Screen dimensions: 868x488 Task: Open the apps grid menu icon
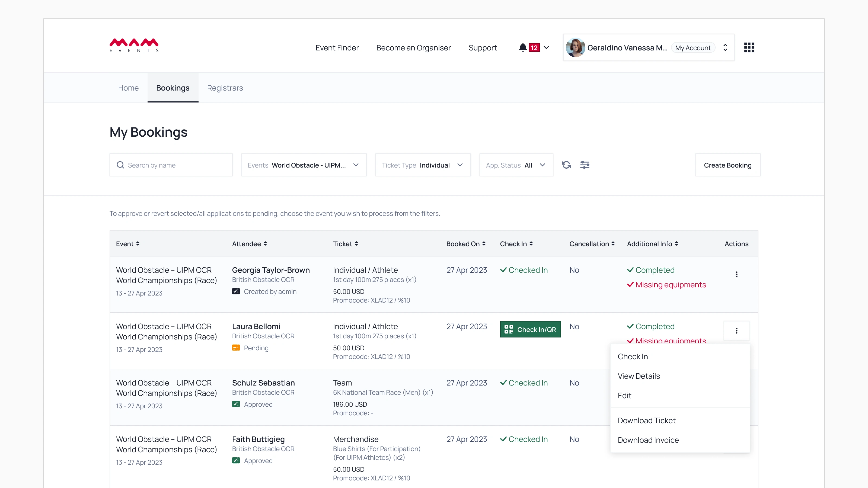(749, 47)
